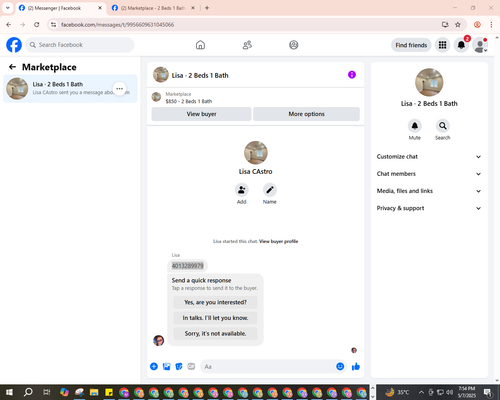Open the Windows Start menu
Image resolution: width=500 pixels, height=400 pixels.
[x=9, y=392]
